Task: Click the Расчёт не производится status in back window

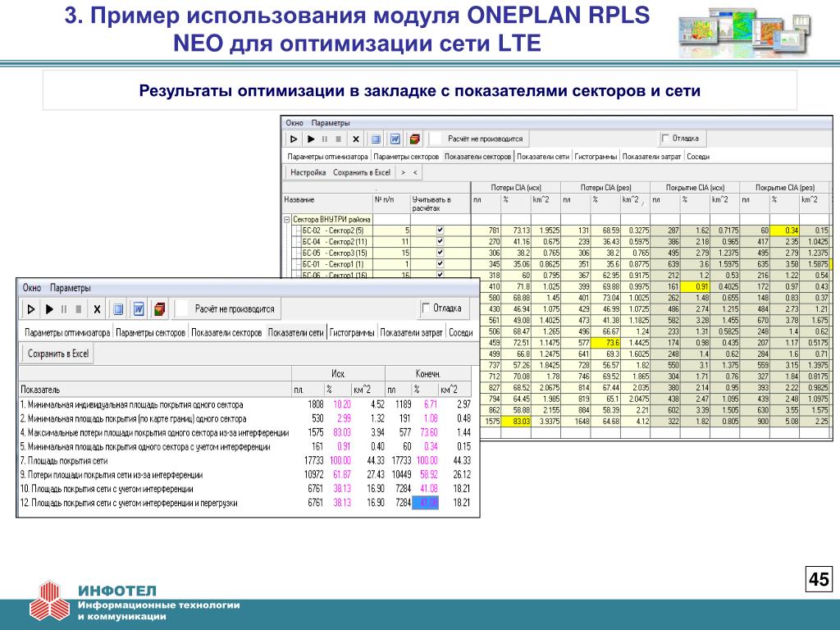Action: point(486,139)
